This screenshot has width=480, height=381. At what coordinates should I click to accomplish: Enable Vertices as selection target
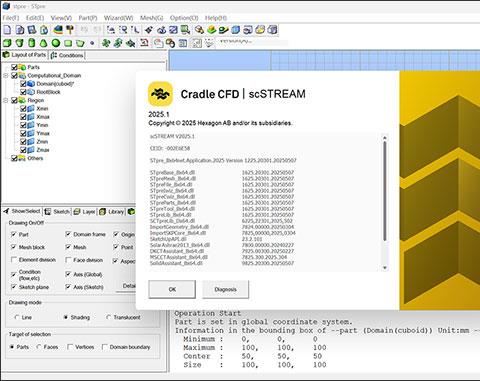(70, 347)
